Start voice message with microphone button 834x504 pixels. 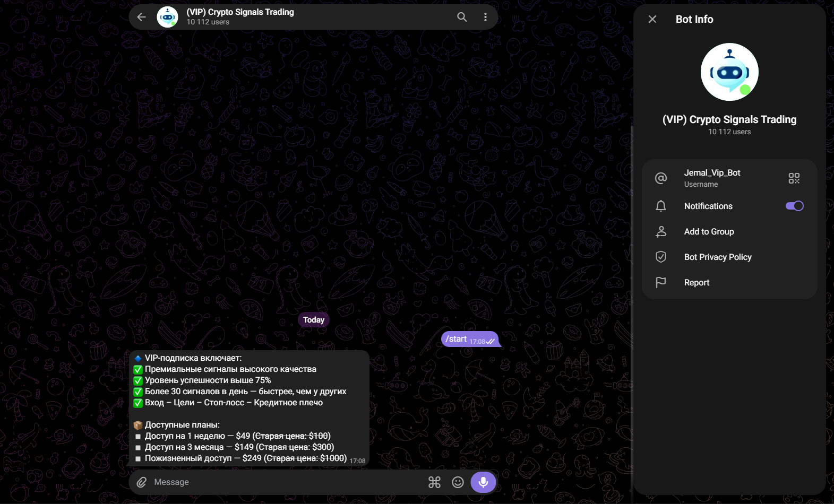click(x=483, y=482)
